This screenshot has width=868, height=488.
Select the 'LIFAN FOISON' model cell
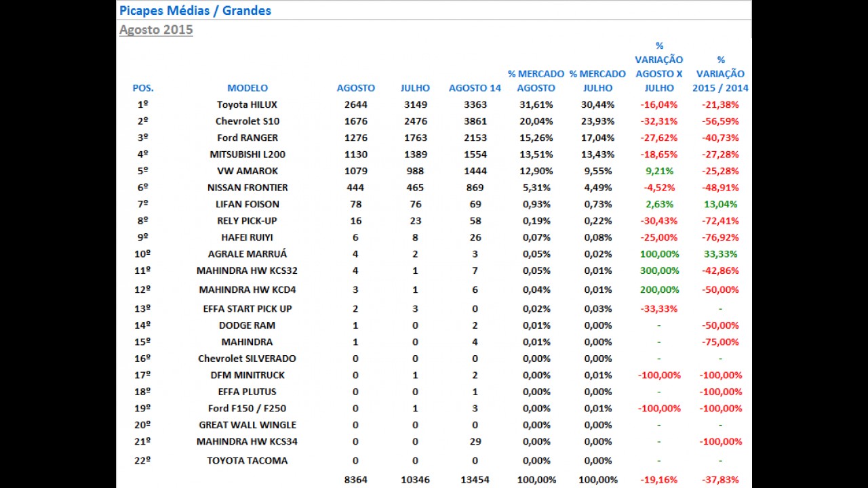coord(248,204)
